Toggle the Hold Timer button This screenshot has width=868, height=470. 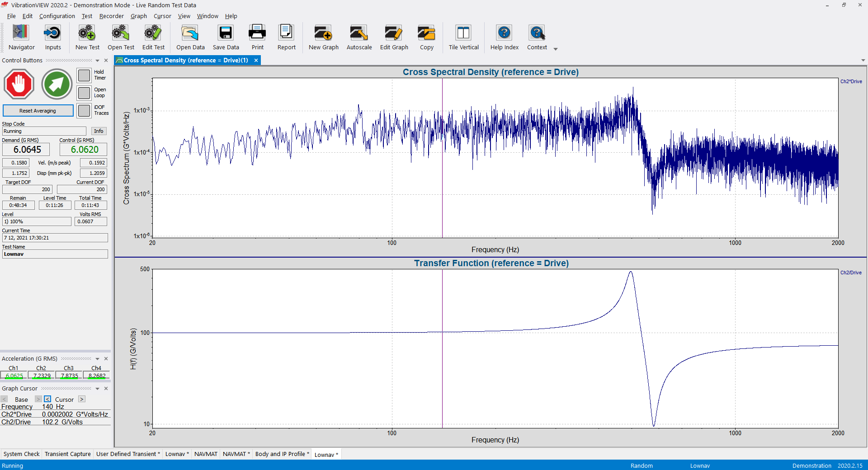click(84, 75)
